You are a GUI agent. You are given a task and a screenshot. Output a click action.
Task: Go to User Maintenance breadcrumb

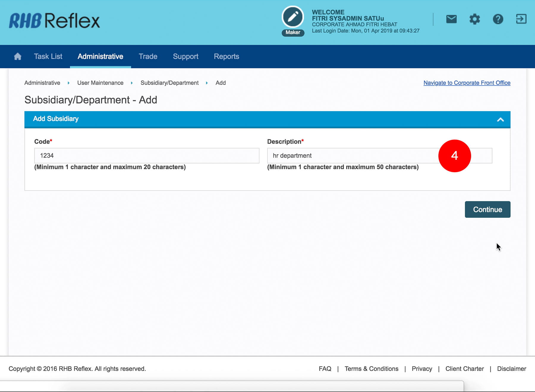[100, 83]
